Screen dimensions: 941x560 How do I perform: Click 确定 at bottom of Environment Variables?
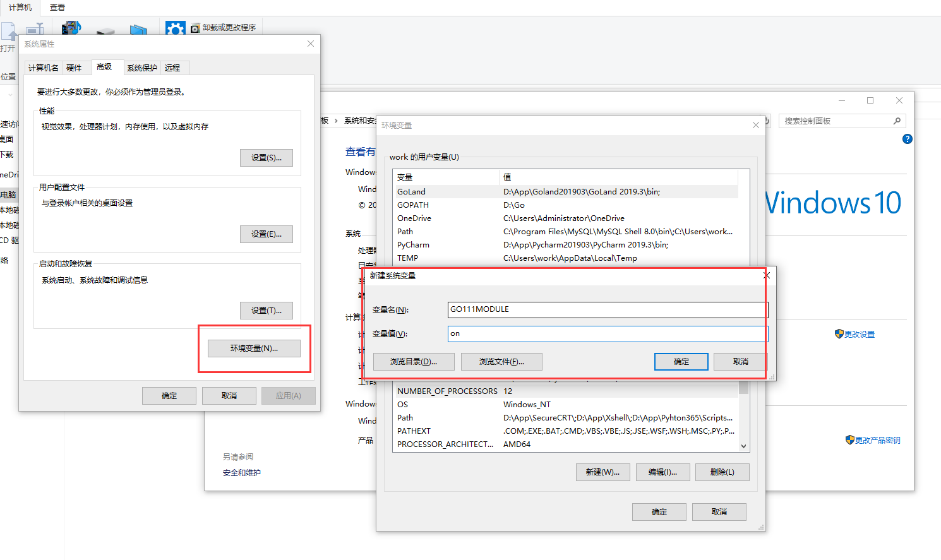(x=659, y=512)
